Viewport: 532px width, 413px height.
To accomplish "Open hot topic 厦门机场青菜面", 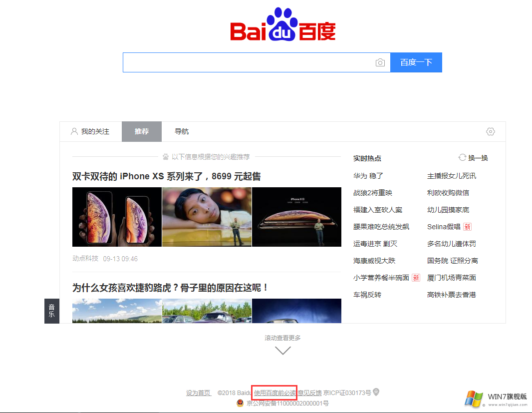I will click(452, 278).
